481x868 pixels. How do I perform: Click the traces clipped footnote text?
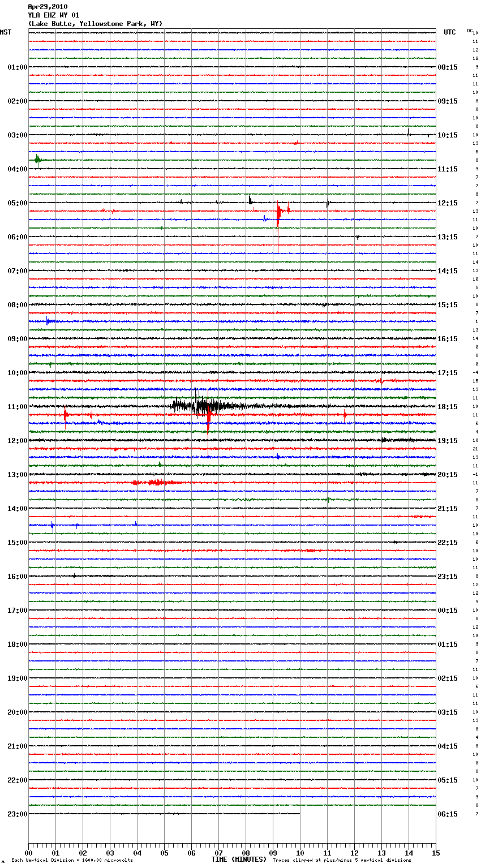[x=342, y=861]
